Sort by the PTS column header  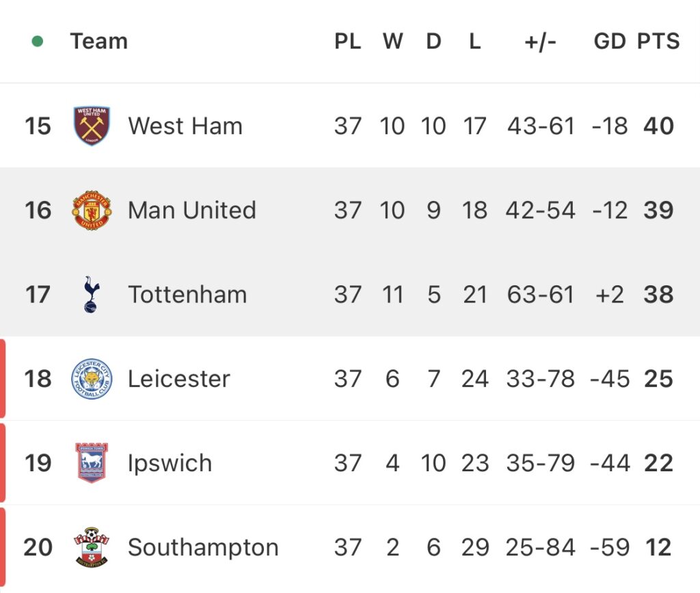[658, 42]
